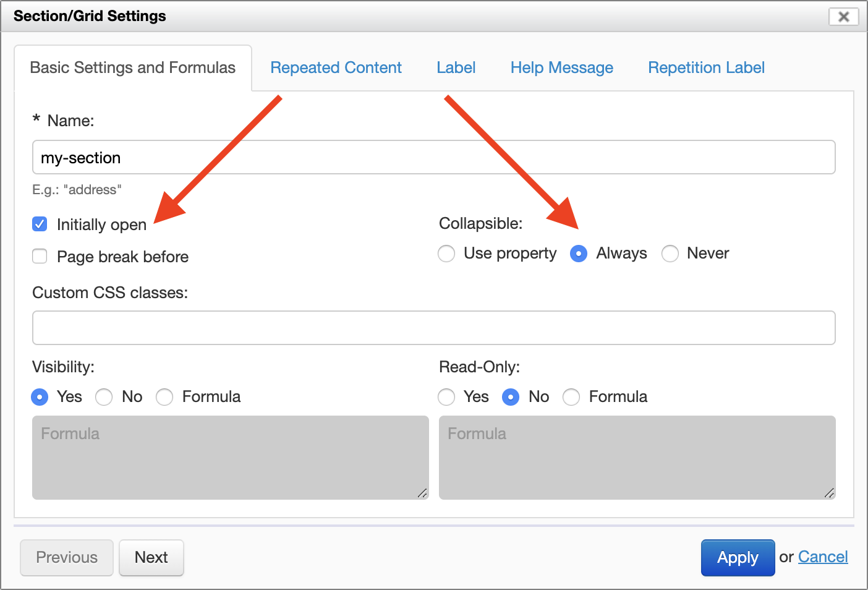
Task: Click the Custom CSS classes field
Action: pos(433,328)
